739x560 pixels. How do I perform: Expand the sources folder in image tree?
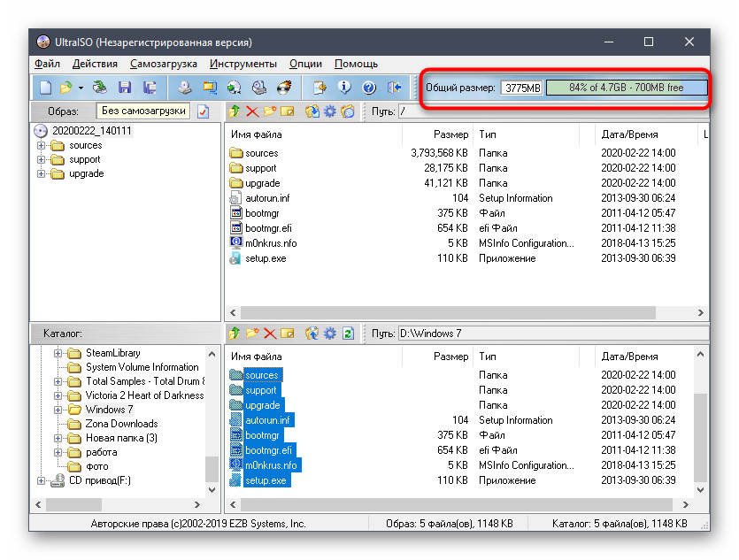41,145
